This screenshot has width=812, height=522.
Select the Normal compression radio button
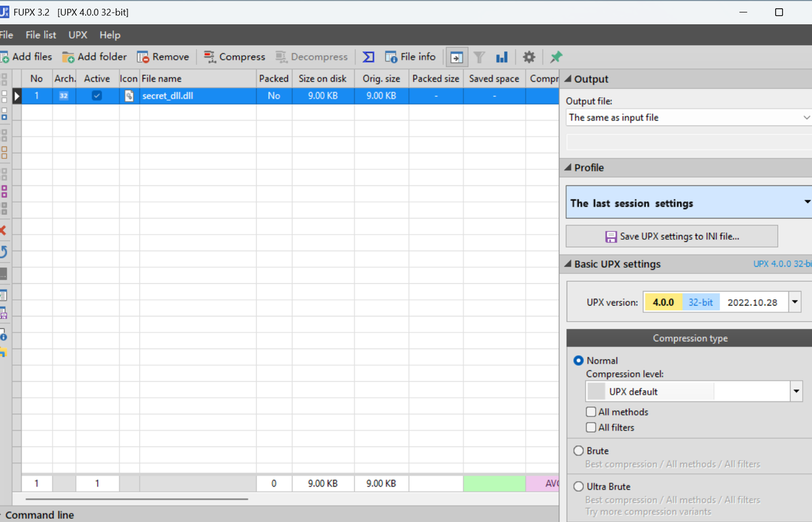(x=579, y=360)
